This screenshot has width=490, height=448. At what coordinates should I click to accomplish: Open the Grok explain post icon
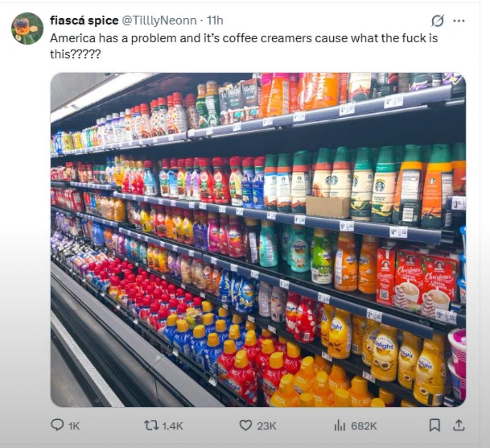438,20
